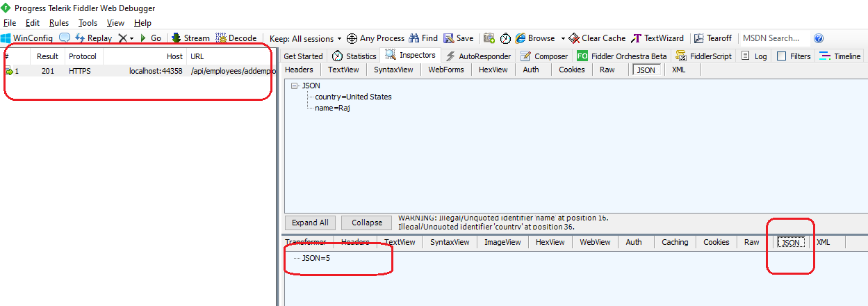
Task: Click the Tearoff button
Action: click(713, 38)
